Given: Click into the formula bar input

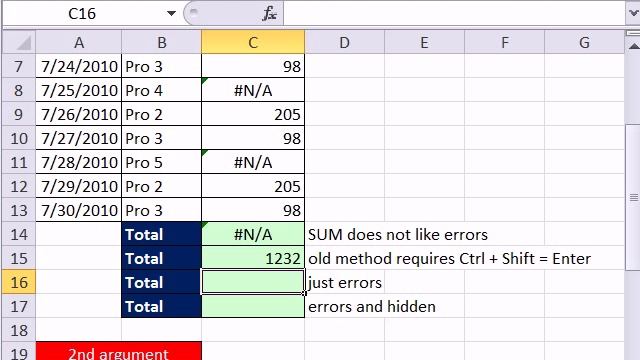Looking at the screenshot, I should click(x=453, y=13).
